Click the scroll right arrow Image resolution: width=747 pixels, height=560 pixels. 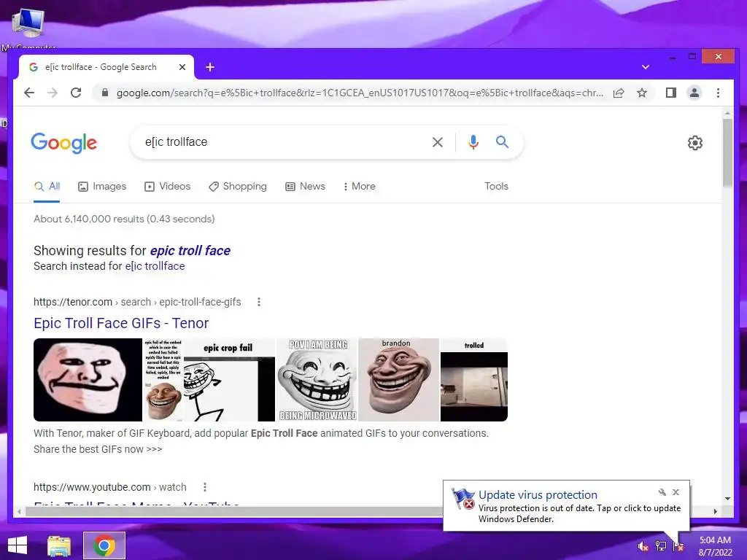(x=715, y=511)
